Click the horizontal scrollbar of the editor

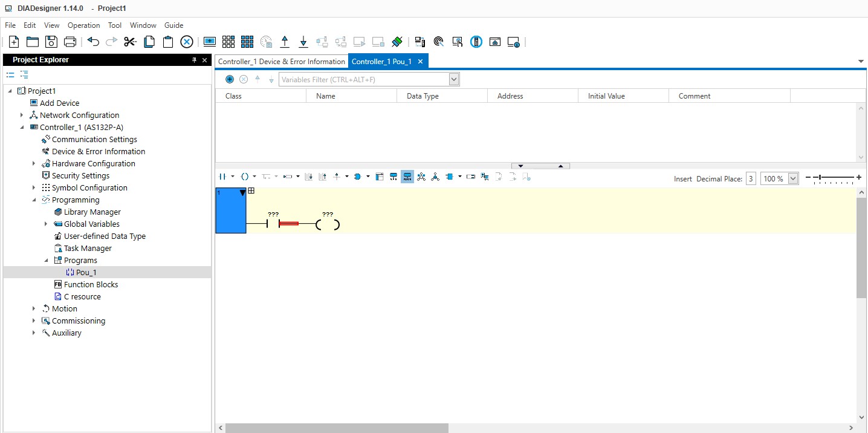point(337,428)
